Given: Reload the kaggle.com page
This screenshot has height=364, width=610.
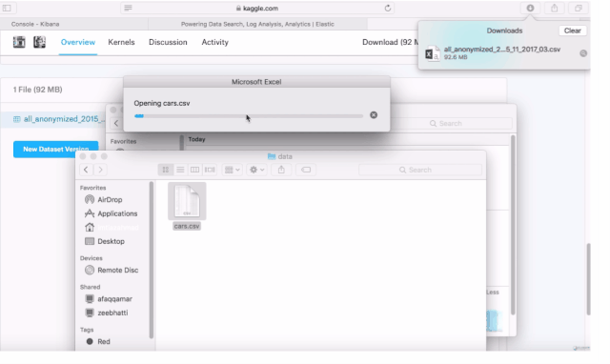Looking at the screenshot, I should (x=388, y=9).
